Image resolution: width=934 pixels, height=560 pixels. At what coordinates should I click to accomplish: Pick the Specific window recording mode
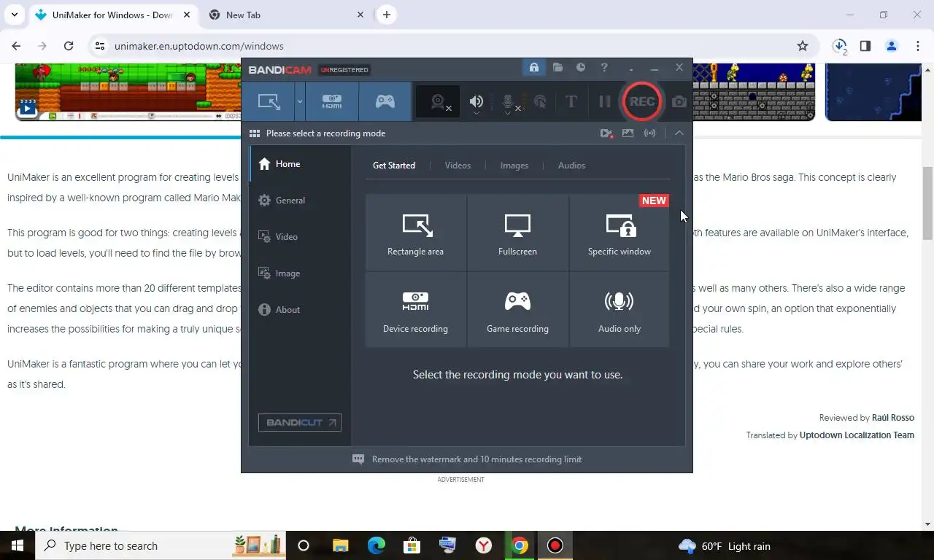pyautogui.click(x=620, y=233)
